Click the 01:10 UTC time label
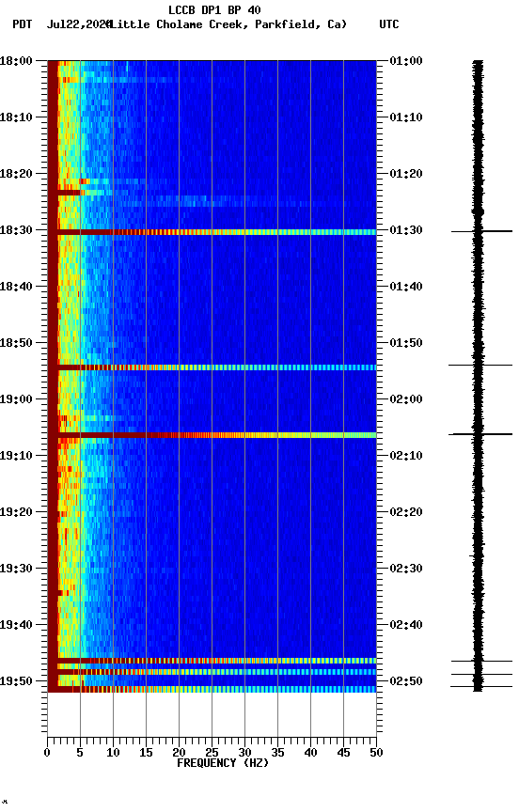519x812 pixels. point(406,117)
